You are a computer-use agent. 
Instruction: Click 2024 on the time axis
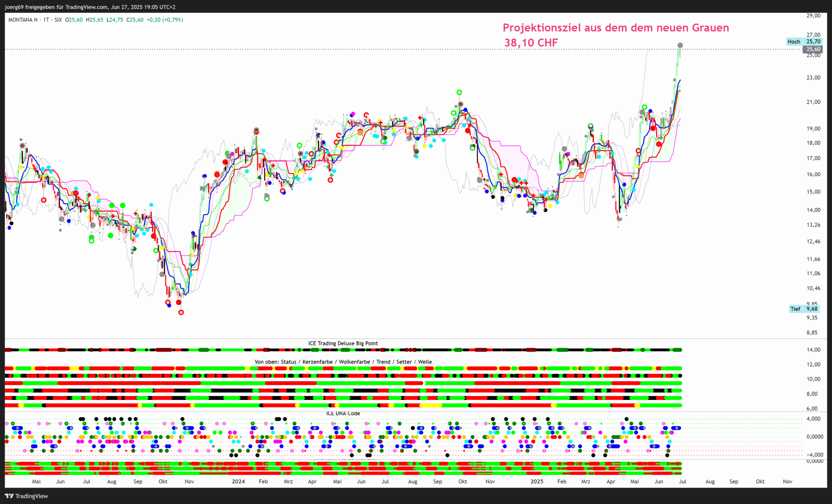tap(238, 481)
